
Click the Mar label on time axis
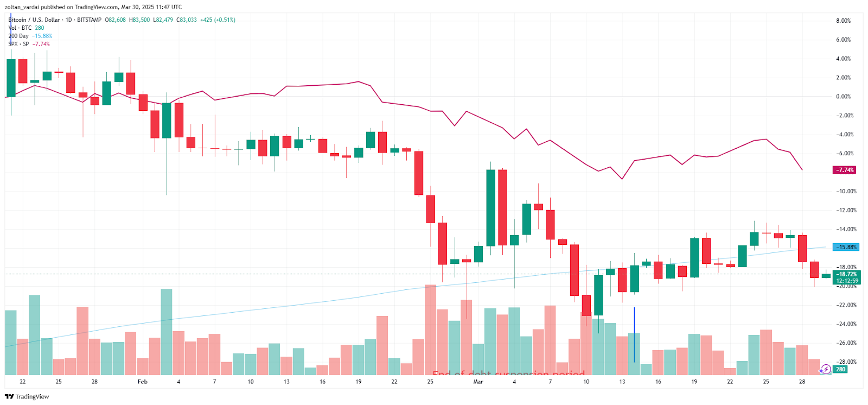coord(478,382)
